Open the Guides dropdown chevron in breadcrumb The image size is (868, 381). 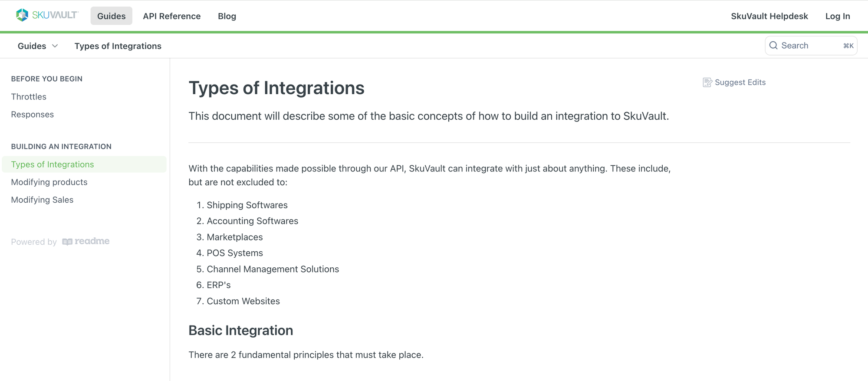tap(55, 46)
